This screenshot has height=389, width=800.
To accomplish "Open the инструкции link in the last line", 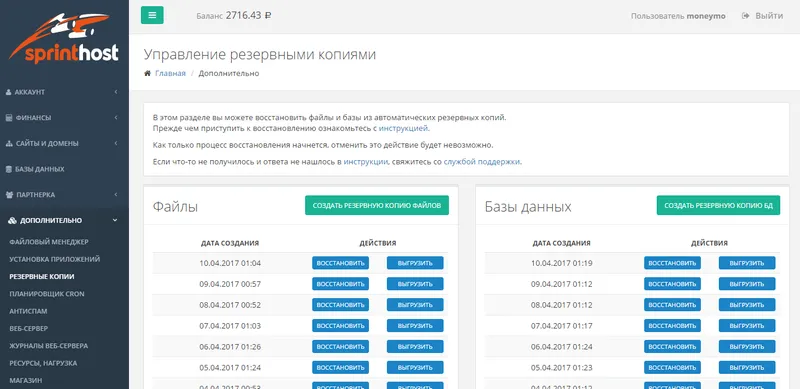I will [x=366, y=162].
